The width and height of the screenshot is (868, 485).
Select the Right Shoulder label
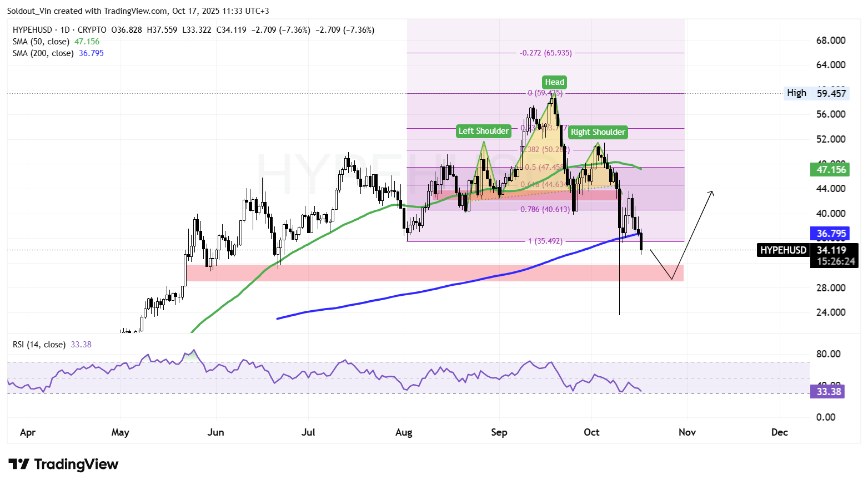coord(598,132)
